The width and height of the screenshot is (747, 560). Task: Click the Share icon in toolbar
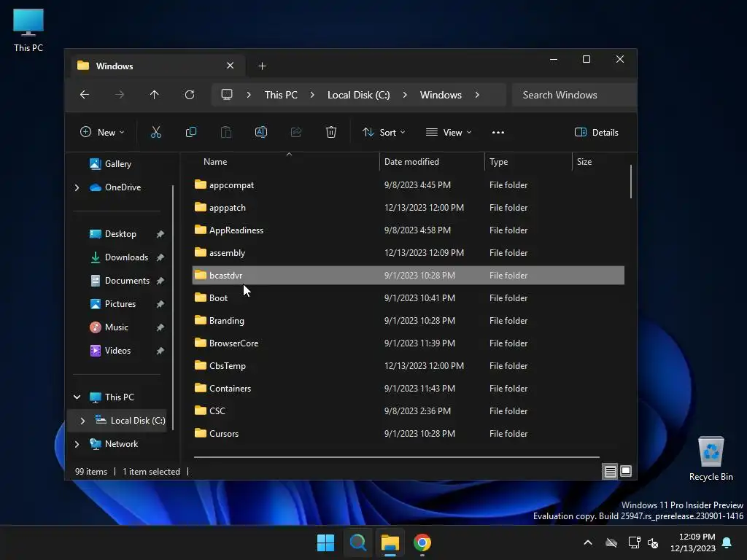[x=296, y=133]
